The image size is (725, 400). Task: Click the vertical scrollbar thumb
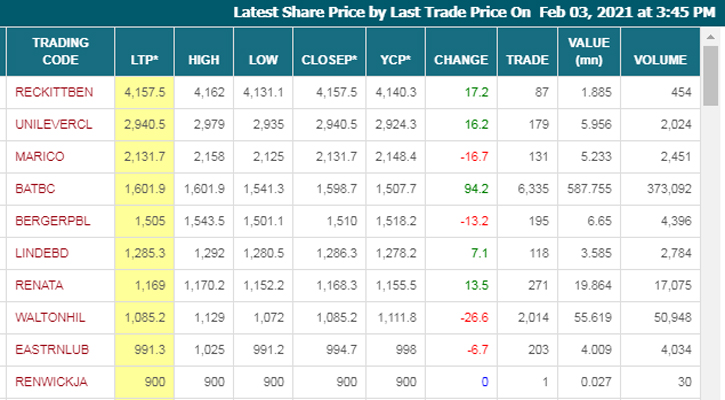(711, 72)
